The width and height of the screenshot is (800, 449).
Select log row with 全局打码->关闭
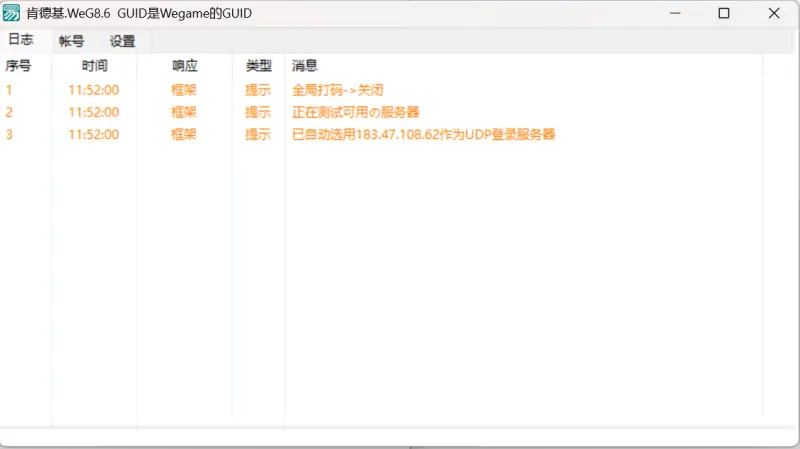337,90
